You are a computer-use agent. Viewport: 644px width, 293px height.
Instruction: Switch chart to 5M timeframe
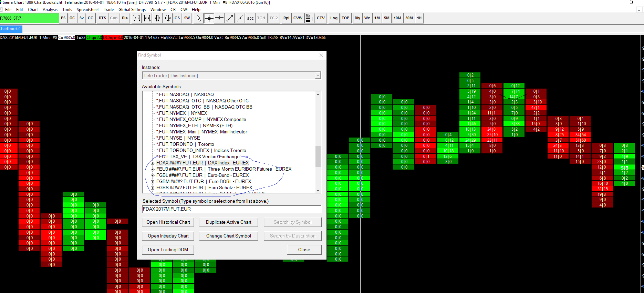tap(387, 18)
